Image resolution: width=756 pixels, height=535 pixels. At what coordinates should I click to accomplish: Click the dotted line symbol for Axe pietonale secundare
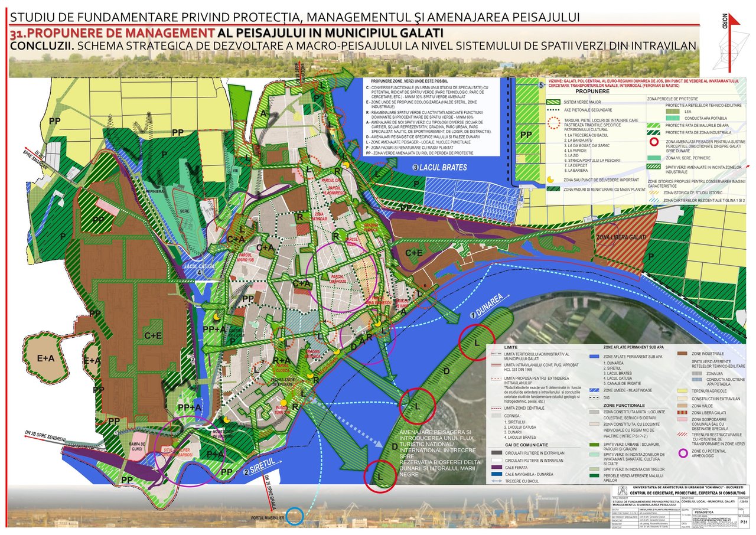click(x=553, y=110)
